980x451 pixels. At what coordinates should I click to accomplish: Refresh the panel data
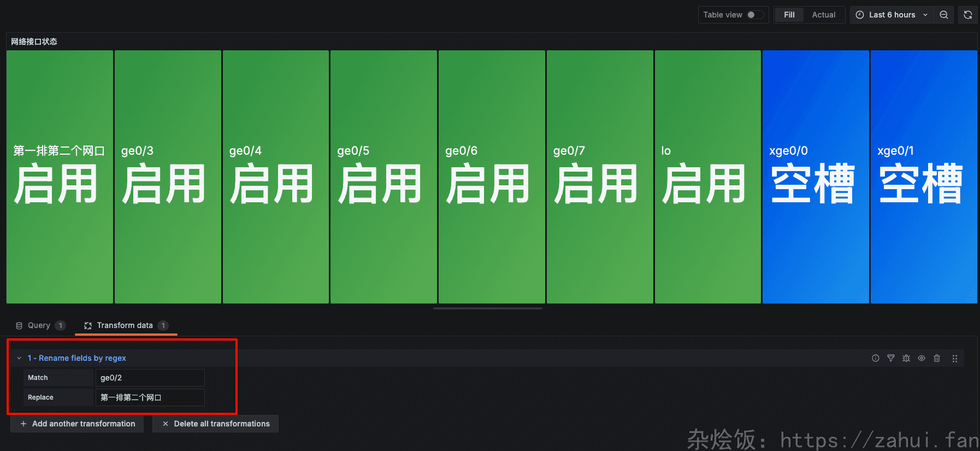(967, 15)
